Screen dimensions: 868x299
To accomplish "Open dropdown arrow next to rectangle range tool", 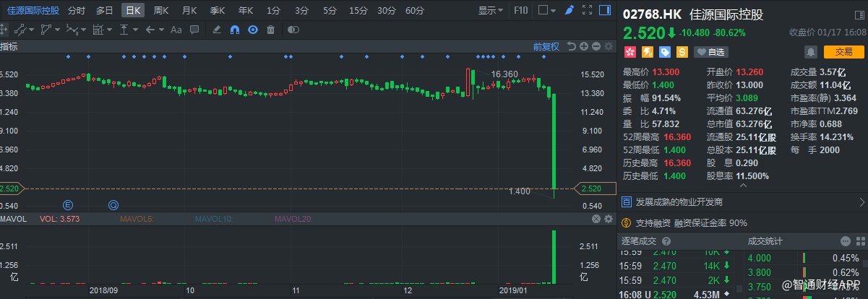I will click(109, 30).
